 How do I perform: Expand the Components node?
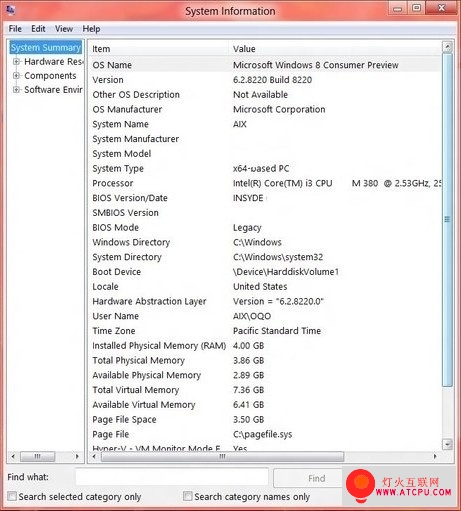click(16, 76)
